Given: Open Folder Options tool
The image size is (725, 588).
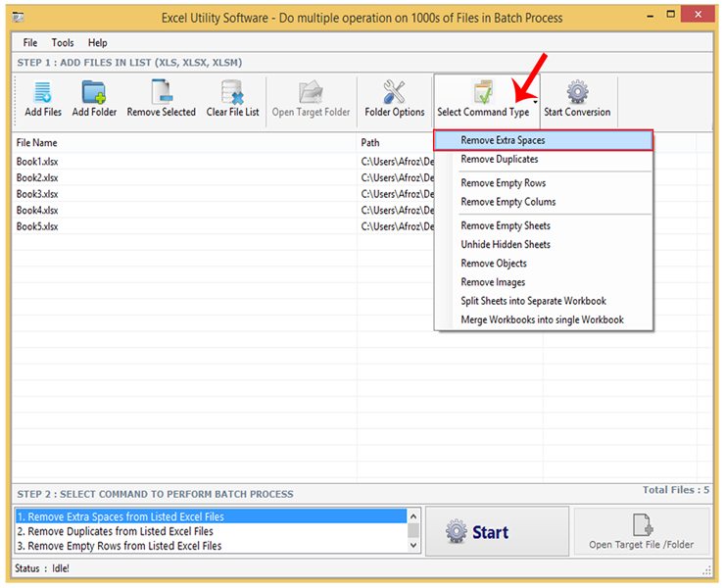Looking at the screenshot, I should click(394, 99).
